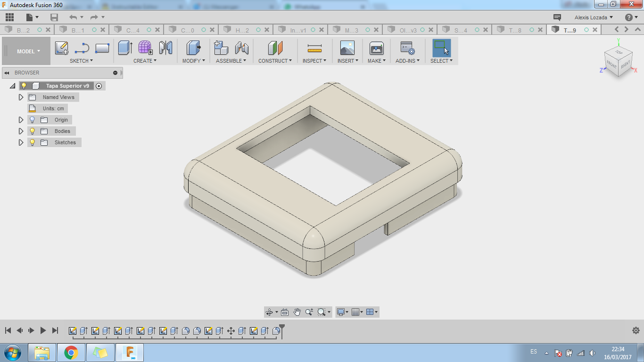Redo the last undone action
Screen dimensions: 644x362
pyautogui.click(x=94, y=17)
